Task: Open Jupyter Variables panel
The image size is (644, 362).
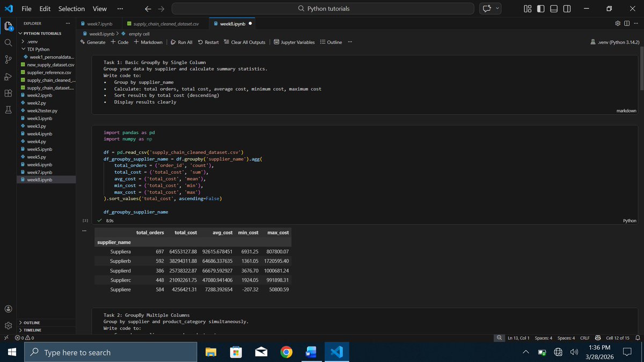Action: (x=294, y=42)
